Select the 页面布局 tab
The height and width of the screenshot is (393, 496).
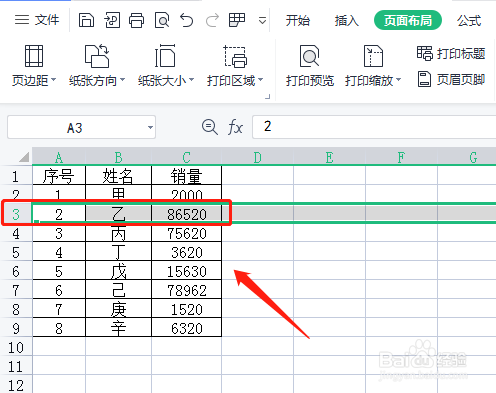pyautogui.click(x=408, y=20)
